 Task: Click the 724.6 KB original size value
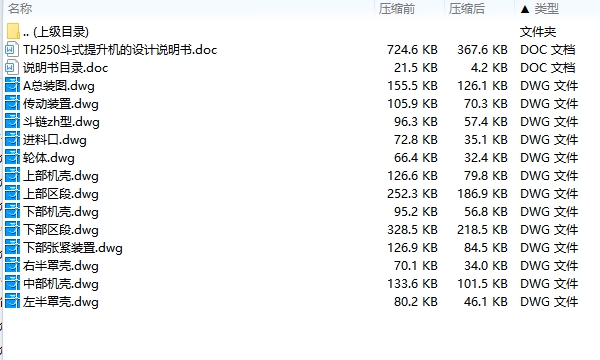pyautogui.click(x=412, y=50)
